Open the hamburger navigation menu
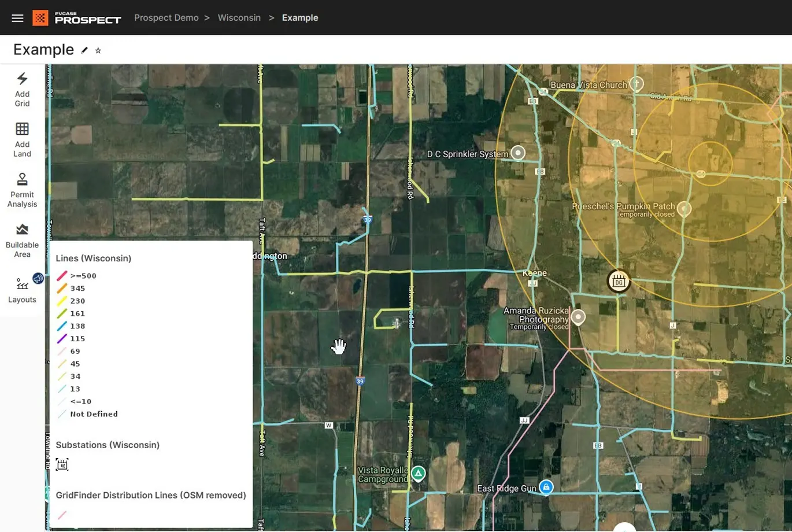The height and width of the screenshot is (532, 792). (17, 17)
